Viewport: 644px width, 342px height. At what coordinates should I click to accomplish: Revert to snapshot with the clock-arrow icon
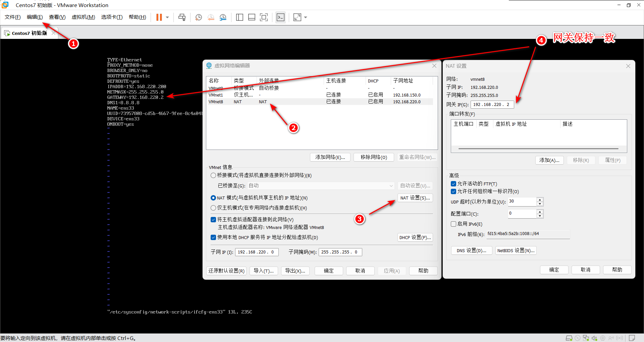211,17
